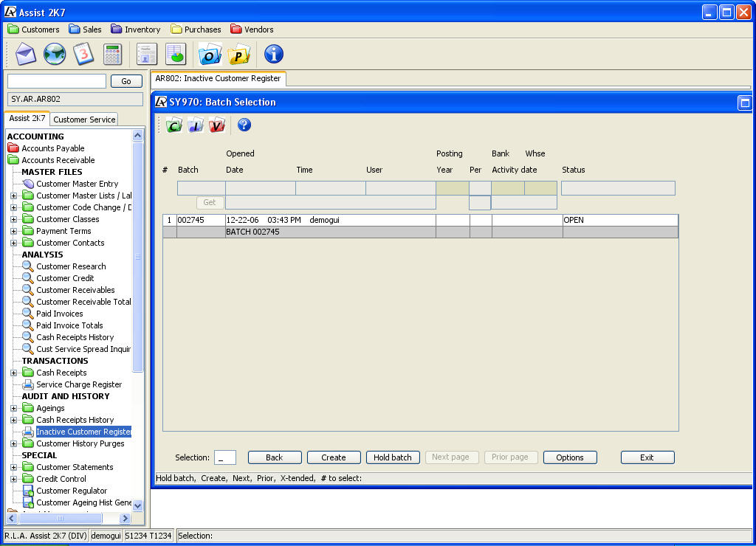This screenshot has width=756, height=546.
Task: Launch the calculator toolbar icon
Action: (112, 54)
